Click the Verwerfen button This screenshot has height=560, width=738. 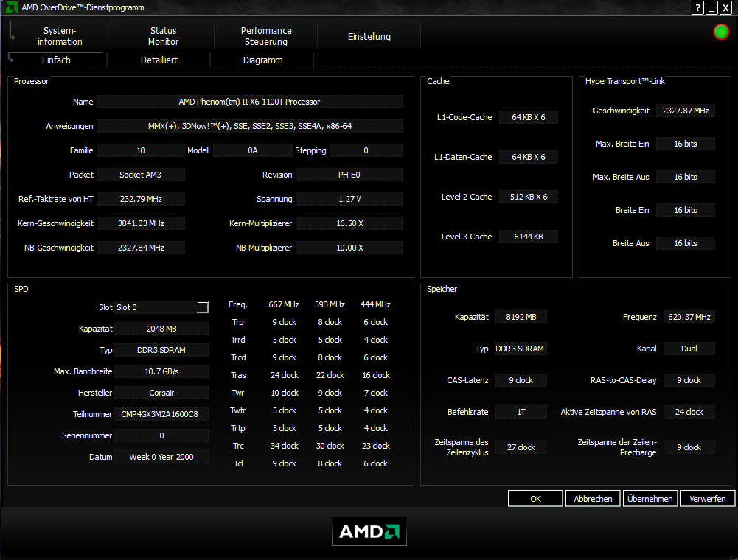(708, 498)
